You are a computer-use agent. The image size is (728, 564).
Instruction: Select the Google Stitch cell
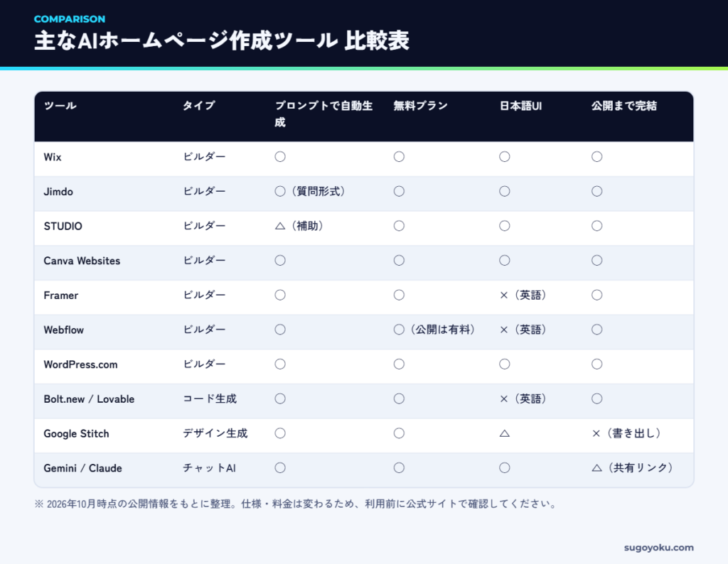click(76, 434)
